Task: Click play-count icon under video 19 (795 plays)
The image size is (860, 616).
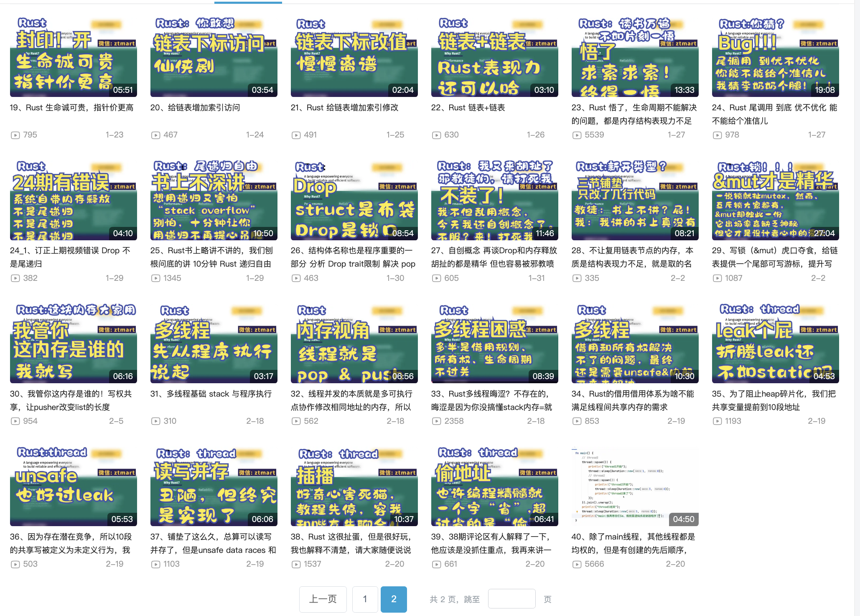Action: pos(15,135)
